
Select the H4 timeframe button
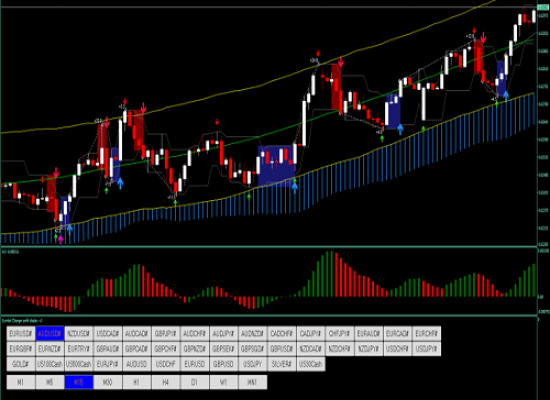coord(166,382)
